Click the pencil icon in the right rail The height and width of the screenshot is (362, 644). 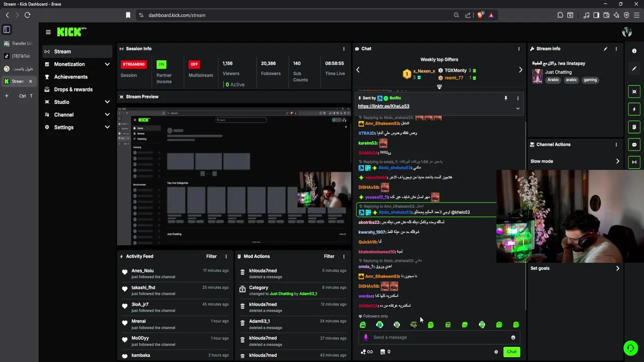[634, 69]
